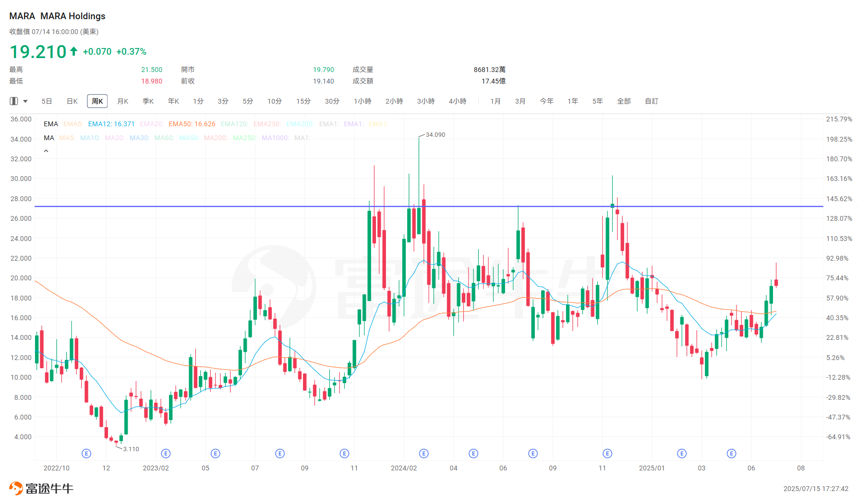Collapse the indicator legend with the chevron

click(x=46, y=150)
